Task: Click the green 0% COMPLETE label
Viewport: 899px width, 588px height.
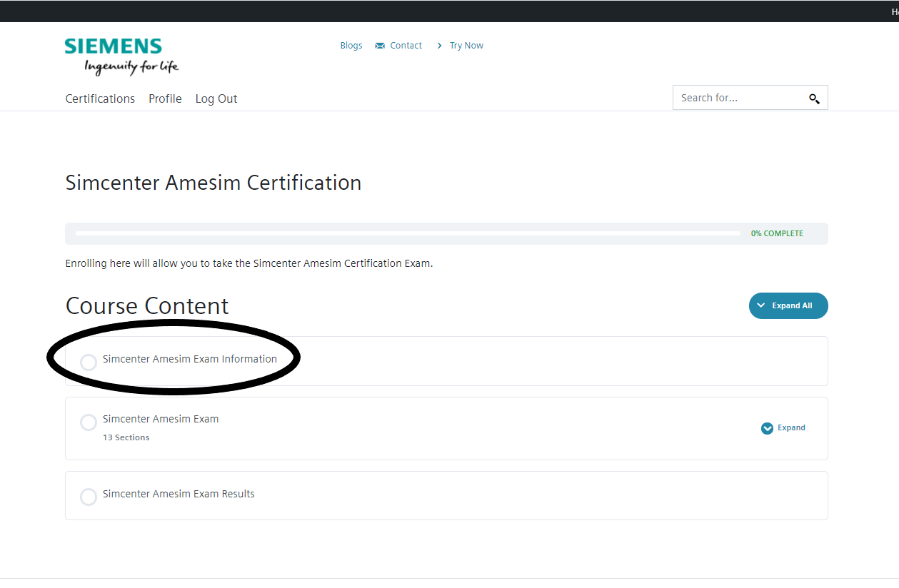Action: tap(776, 233)
